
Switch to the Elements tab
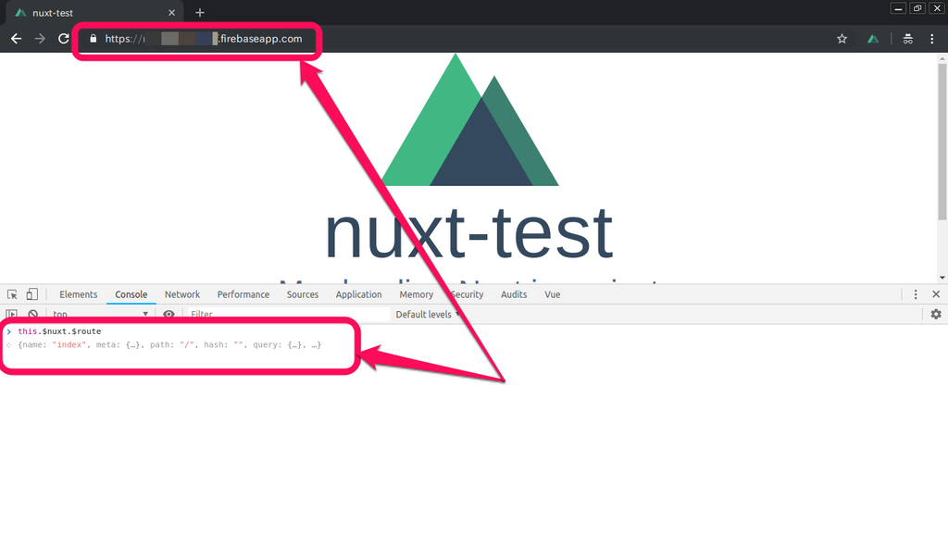click(x=78, y=294)
